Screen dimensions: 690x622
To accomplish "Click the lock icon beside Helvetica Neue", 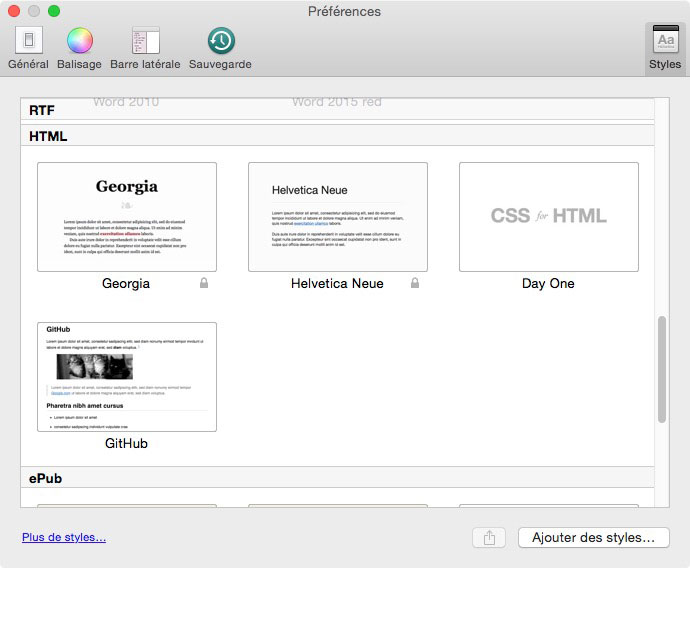I will click(415, 283).
